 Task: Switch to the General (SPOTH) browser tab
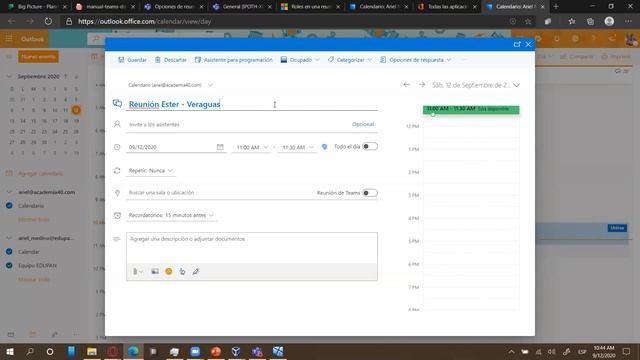242,7
